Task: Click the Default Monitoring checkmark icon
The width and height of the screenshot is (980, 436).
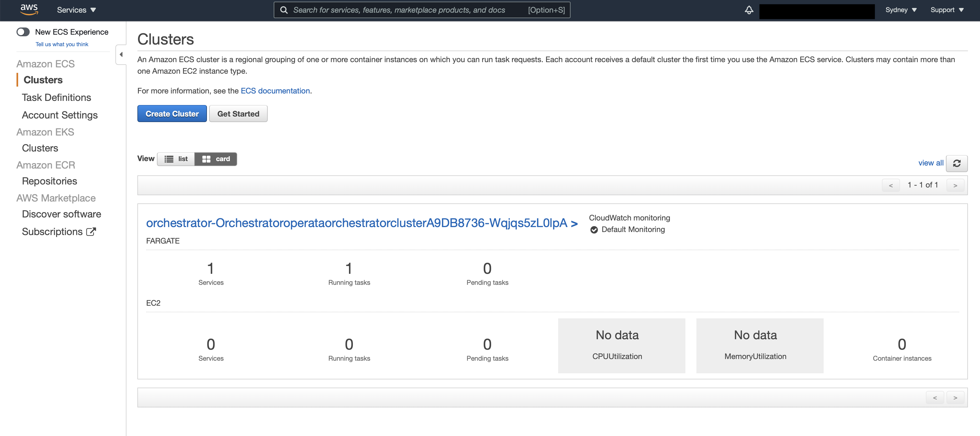Action: [594, 230]
